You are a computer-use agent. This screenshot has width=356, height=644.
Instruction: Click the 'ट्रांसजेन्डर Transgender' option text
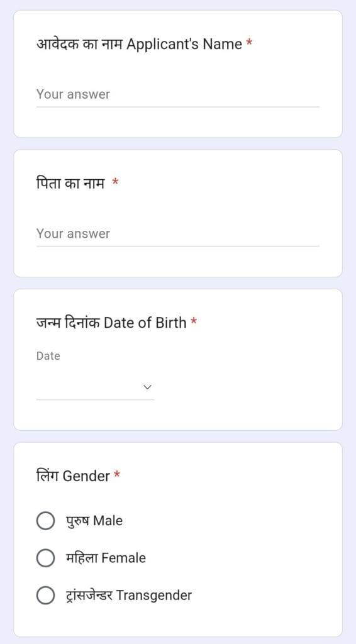(x=128, y=596)
